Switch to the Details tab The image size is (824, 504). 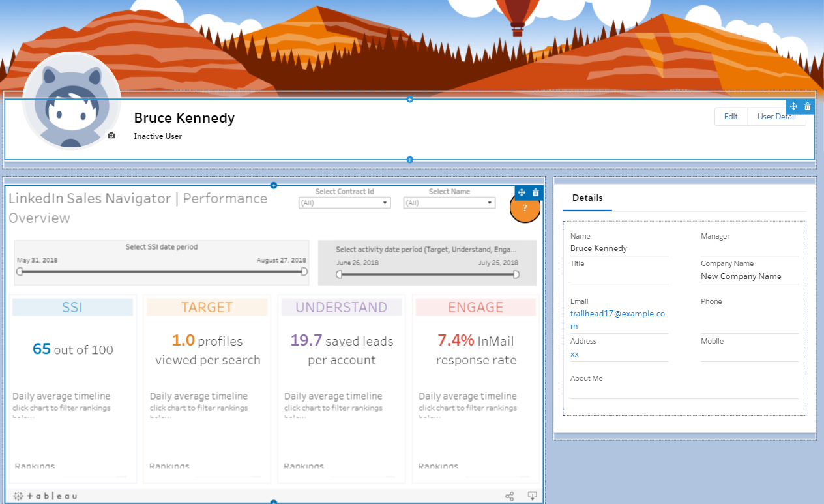[587, 198]
